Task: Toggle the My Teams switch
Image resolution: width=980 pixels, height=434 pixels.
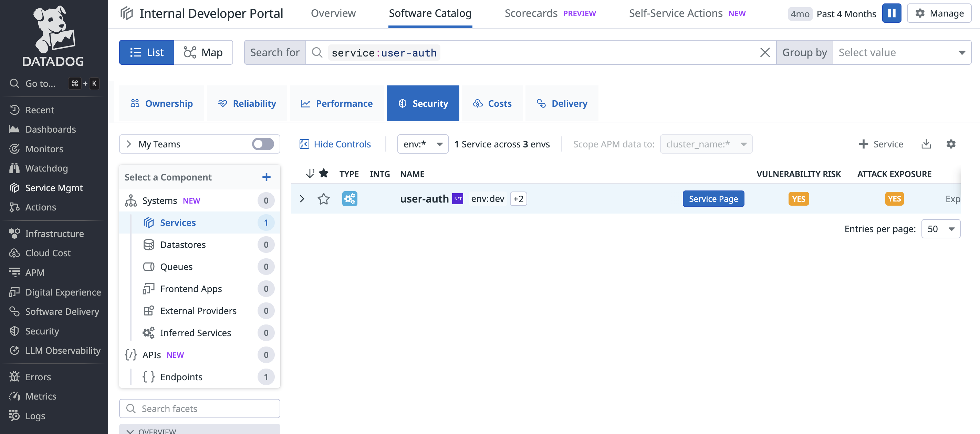Action: tap(262, 144)
